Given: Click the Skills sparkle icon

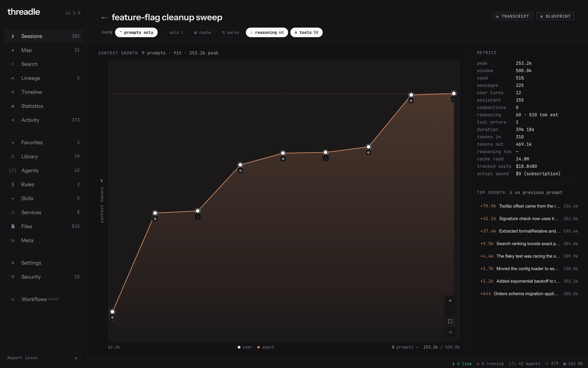Looking at the screenshot, I should 13,198.
